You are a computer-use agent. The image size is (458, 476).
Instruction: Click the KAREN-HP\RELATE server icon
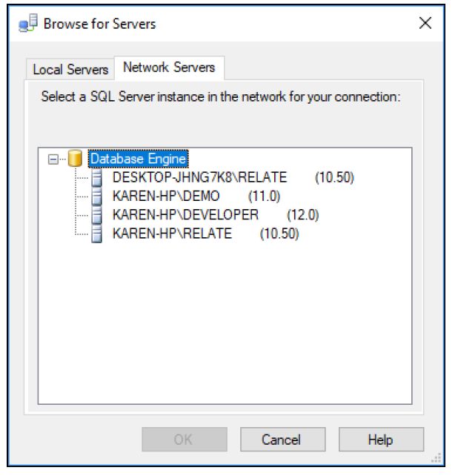click(x=97, y=234)
